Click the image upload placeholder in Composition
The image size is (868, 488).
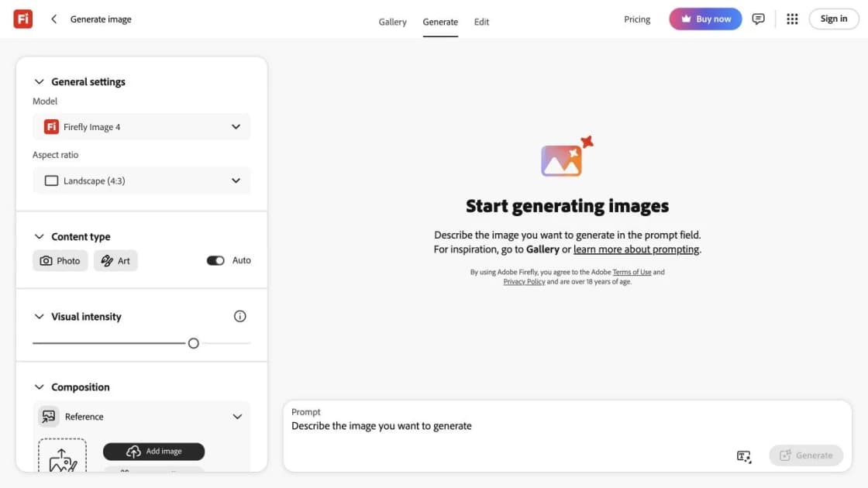coord(63,455)
